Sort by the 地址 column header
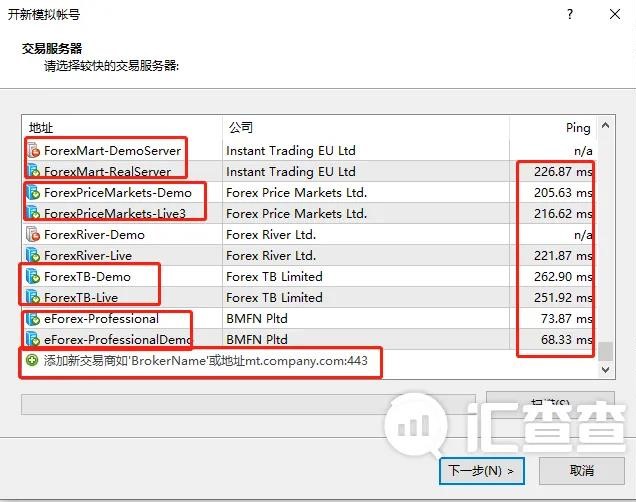Screen dimensions: 636x502 122,128
